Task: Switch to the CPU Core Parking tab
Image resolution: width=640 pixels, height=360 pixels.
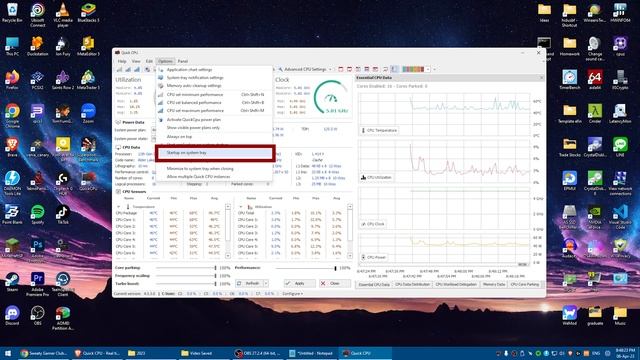Action: pos(525,284)
